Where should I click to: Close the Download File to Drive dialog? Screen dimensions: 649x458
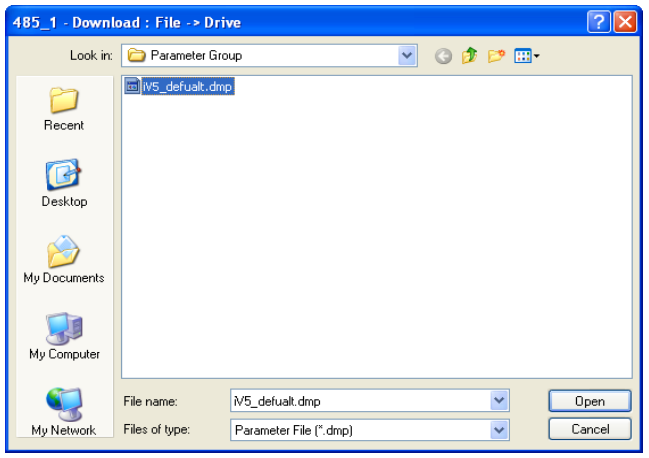(625, 22)
